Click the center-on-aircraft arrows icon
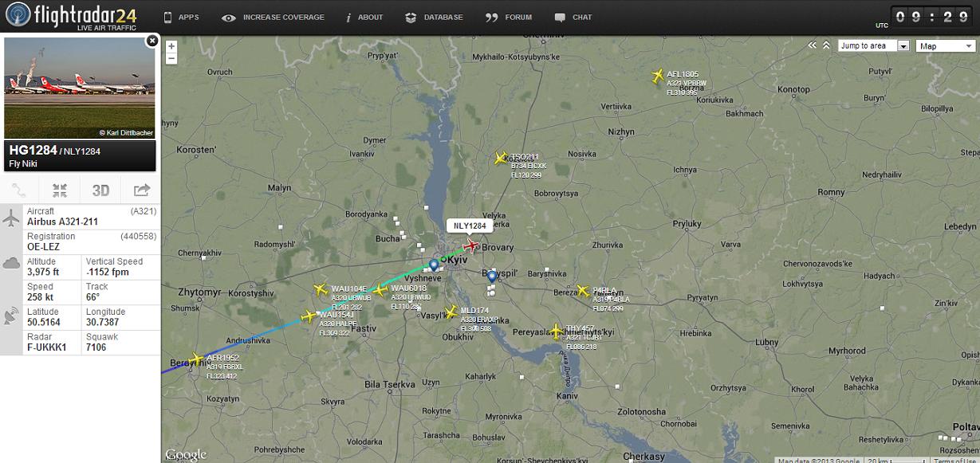The width and height of the screenshot is (980, 463). click(x=60, y=190)
